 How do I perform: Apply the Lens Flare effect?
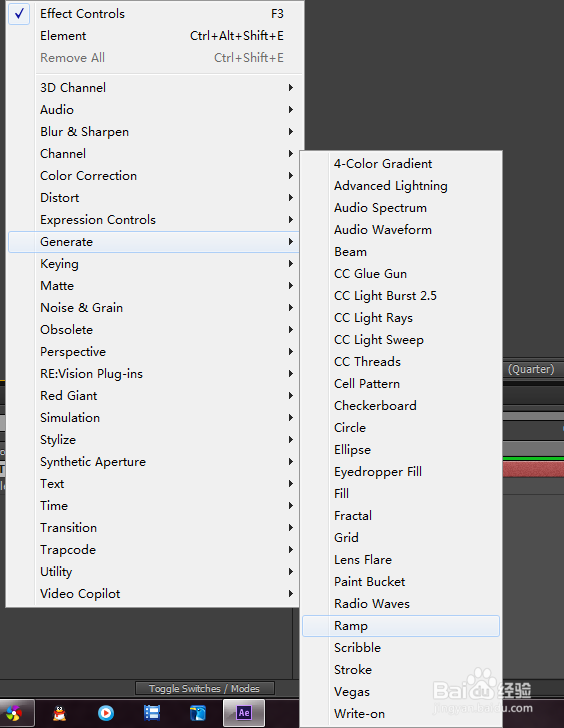[x=401, y=560]
